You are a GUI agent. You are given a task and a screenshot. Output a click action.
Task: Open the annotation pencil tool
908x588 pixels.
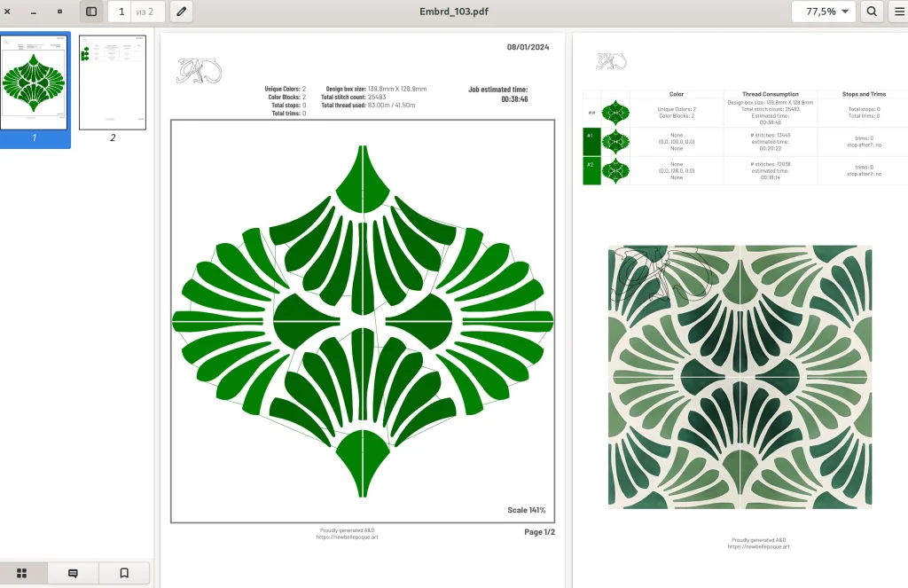[x=181, y=12]
